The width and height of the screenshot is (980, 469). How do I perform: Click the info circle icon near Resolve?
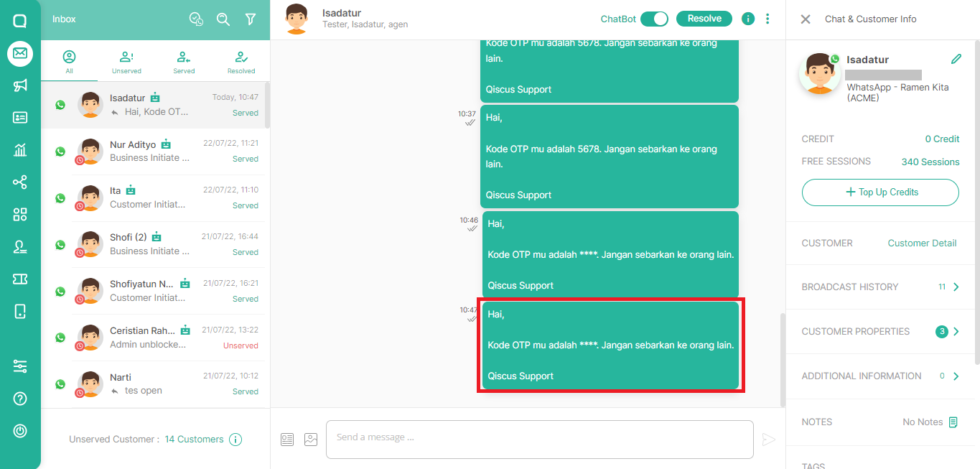[x=747, y=19]
